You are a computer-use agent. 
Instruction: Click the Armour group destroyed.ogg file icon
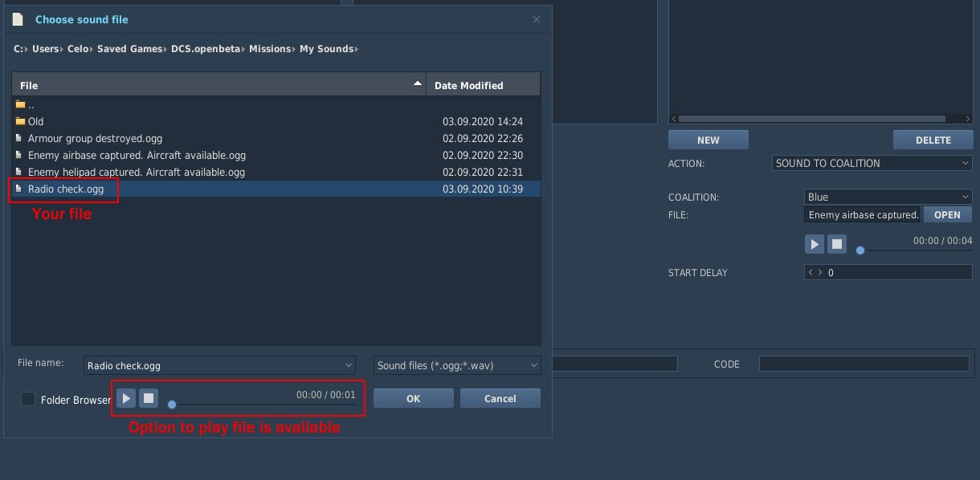pos(18,138)
